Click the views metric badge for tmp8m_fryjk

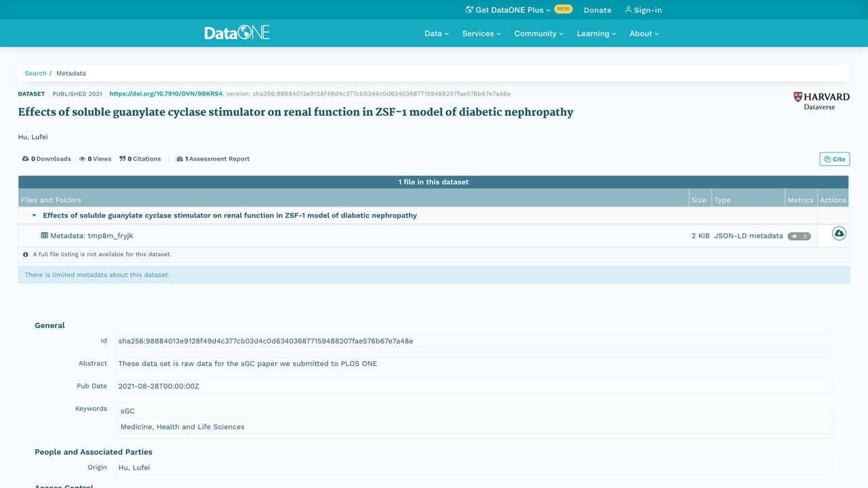point(799,236)
